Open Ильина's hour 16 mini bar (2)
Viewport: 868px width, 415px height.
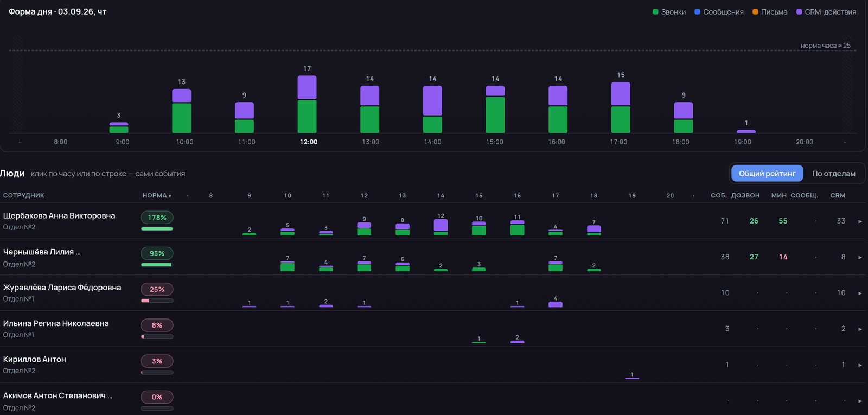[517, 341]
